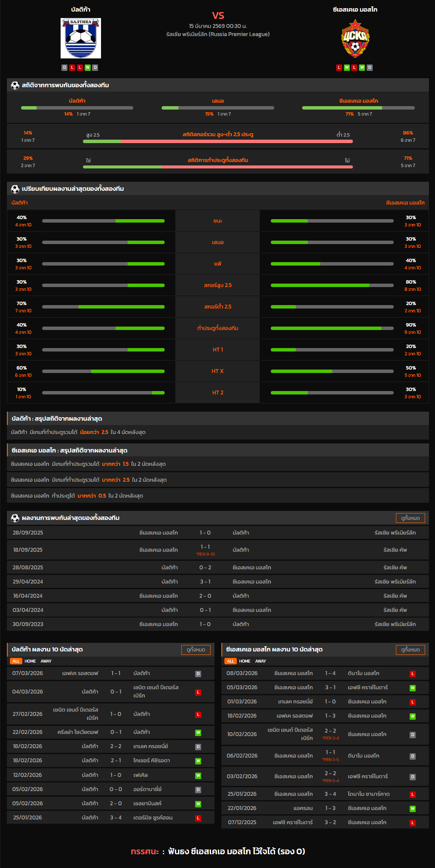Click view-all button in CSKA last 10 panel
The width and height of the screenshot is (435, 868).
click(x=410, y=650)
